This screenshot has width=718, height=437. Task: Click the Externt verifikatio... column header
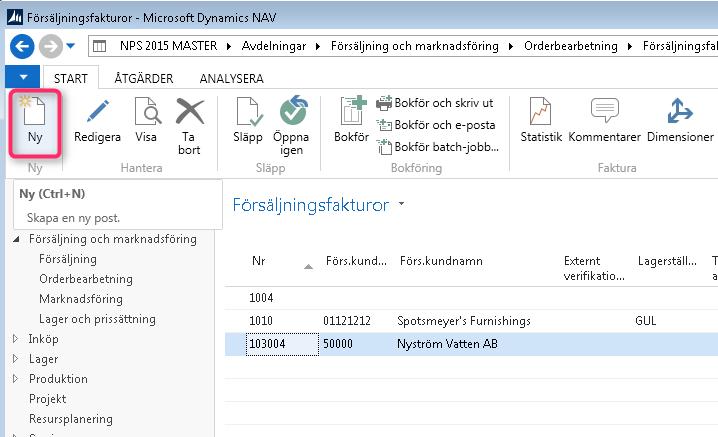594,268
